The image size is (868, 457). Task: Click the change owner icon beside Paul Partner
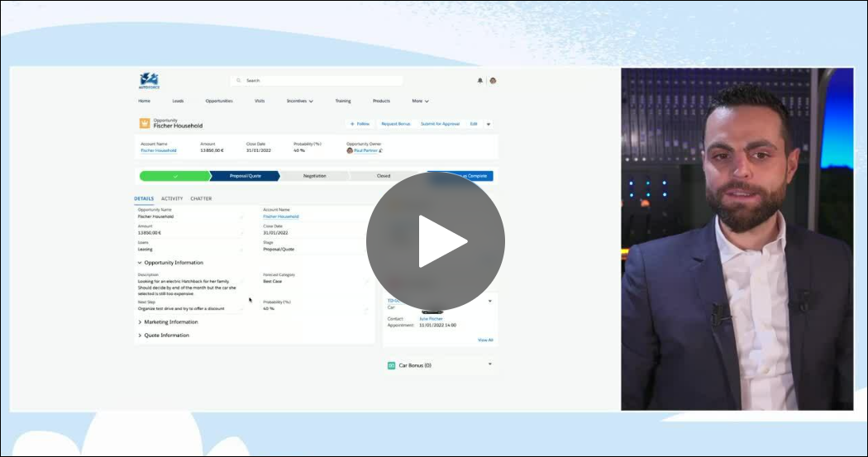pos(381,150)
